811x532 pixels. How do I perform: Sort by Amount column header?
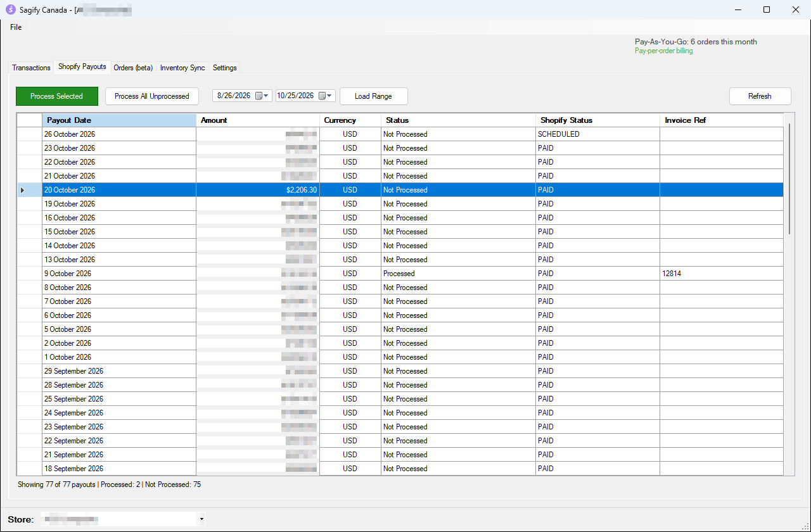click(258, 120)
